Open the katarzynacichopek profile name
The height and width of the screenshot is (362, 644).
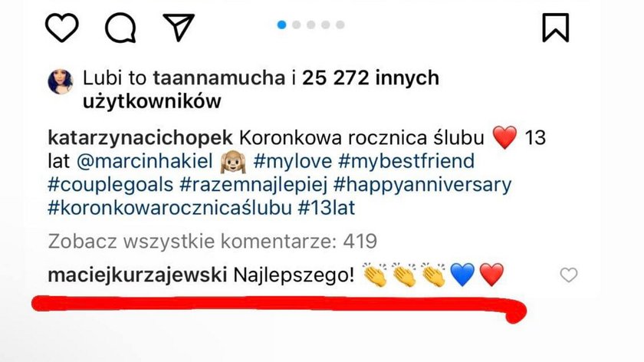click(x=140, y=139)
